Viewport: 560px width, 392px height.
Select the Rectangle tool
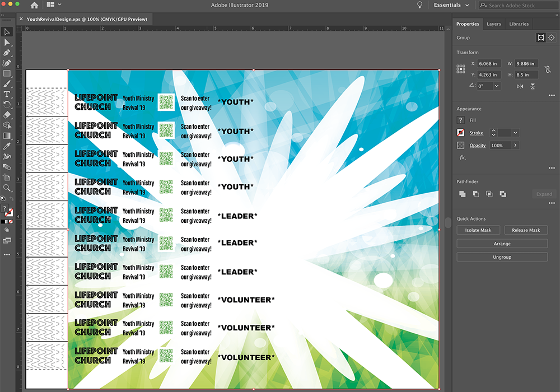pos(7,73)
